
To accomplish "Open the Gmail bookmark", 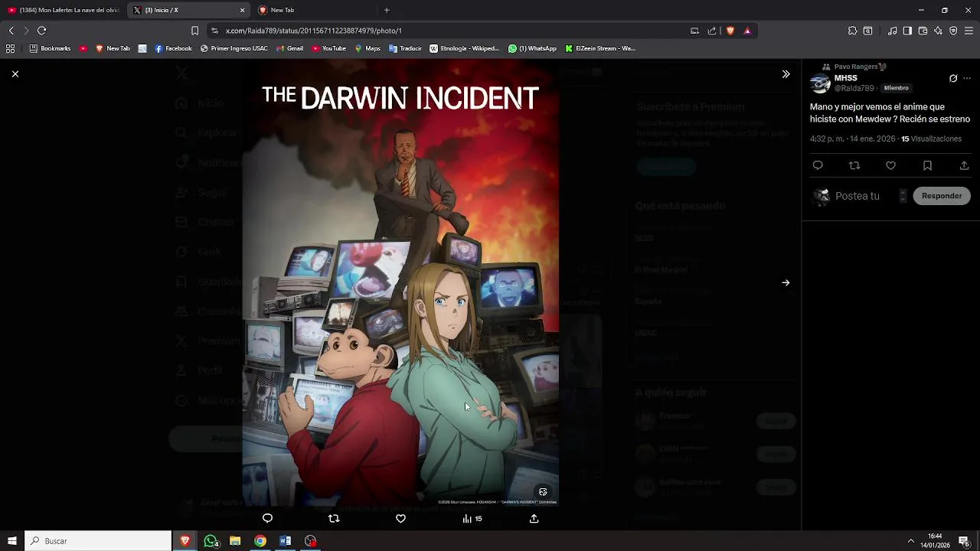I will point(289,48).
